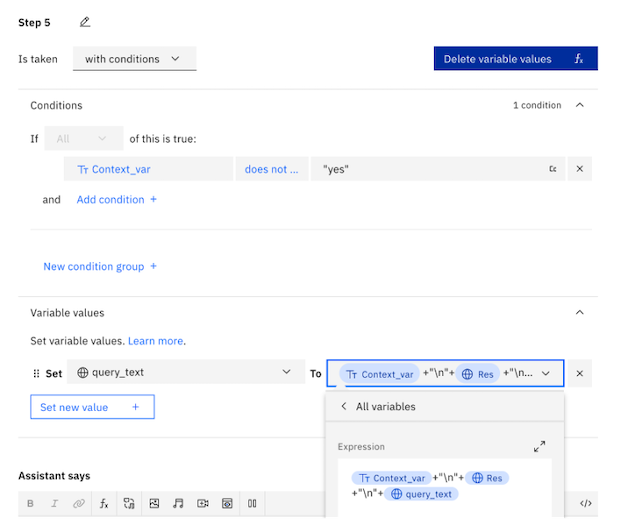Open the 'with conditions' dropdown
The height and width of the screenshot is (519, 643).
(x=134, y=59)
